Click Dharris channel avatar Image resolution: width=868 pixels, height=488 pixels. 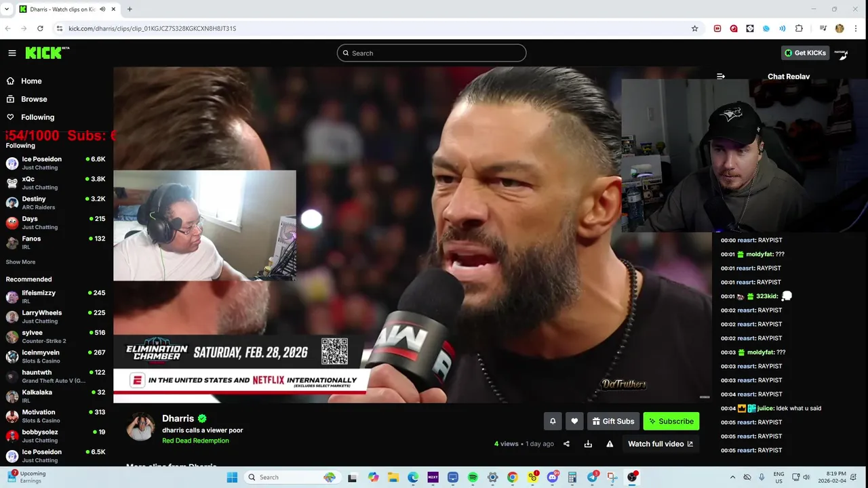pos(141,428)
